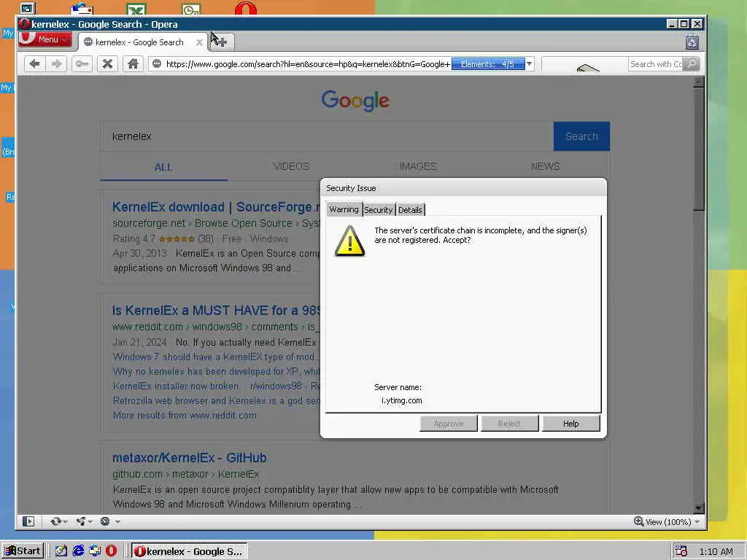The image size is (747, 560).
Task: Click the magnifier search engine icon
Action: (x=692, y=64)
